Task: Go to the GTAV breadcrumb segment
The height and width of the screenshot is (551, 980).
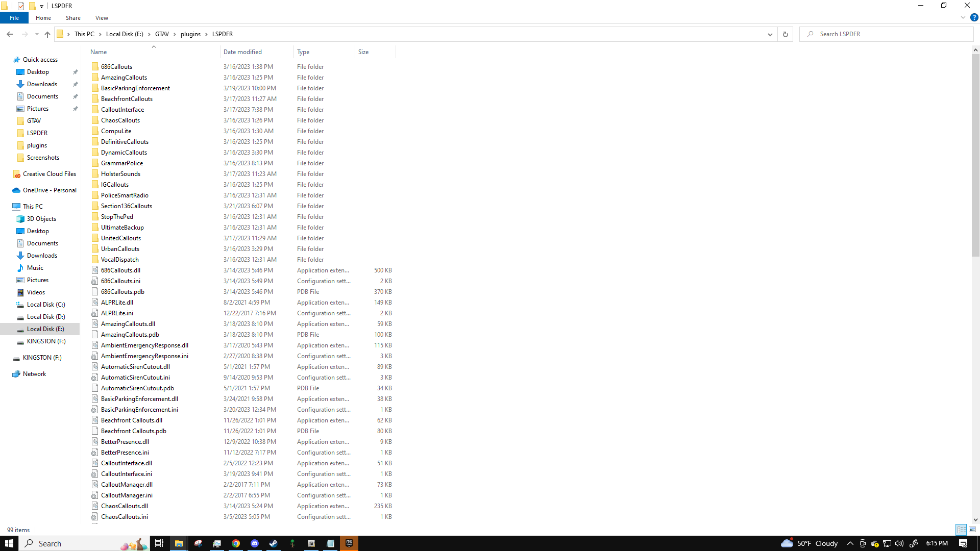Action: 162,34
